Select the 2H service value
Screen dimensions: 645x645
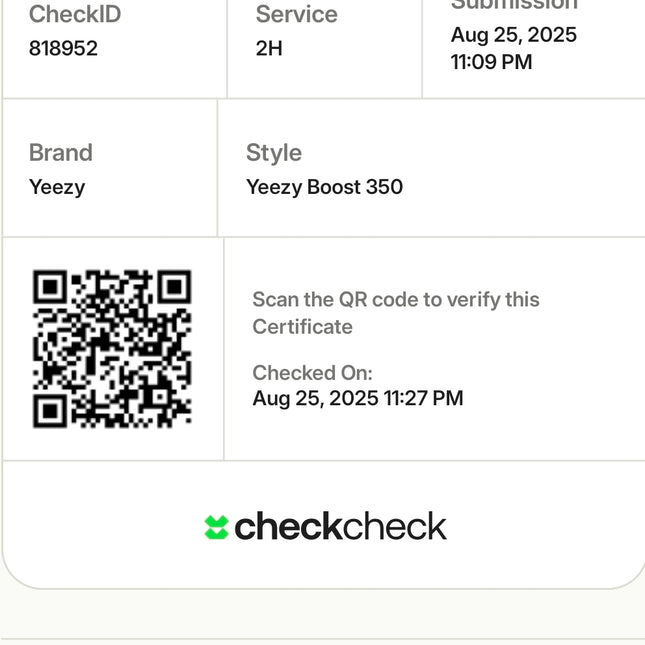pyautogui.click(x=269, y=48)
